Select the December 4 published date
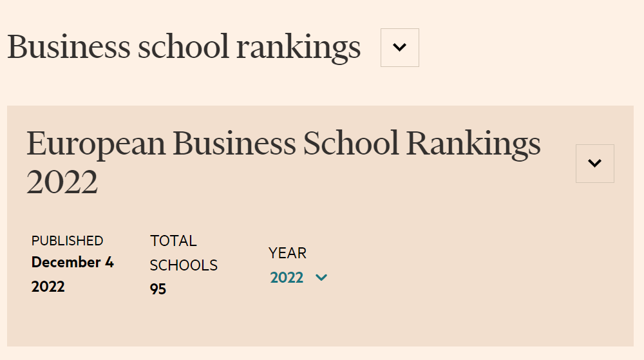Viewport: 644px width, 360px height. 72,263
